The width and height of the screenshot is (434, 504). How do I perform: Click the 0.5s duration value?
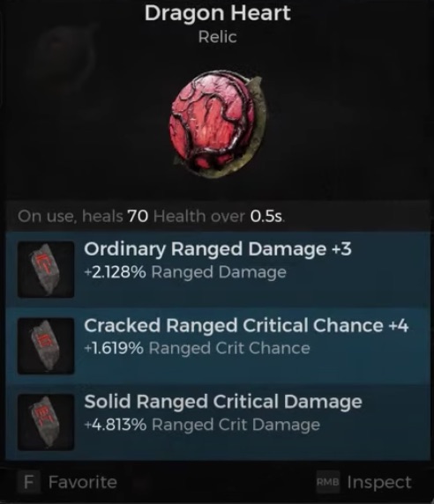pos(266,217)
